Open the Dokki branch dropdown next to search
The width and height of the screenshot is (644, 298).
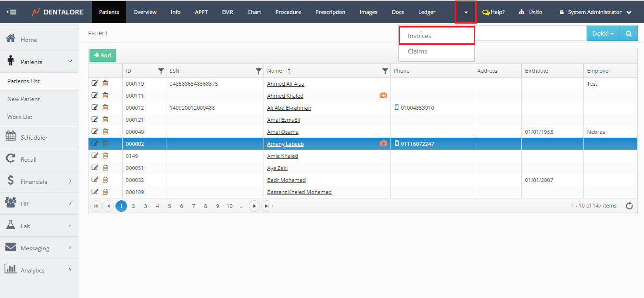point(603,34)
